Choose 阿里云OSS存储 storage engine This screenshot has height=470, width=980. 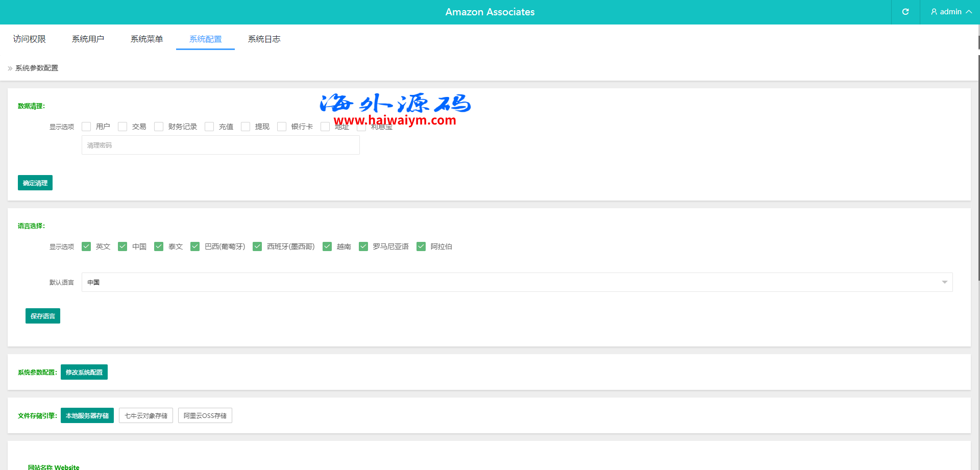point(205,415)
